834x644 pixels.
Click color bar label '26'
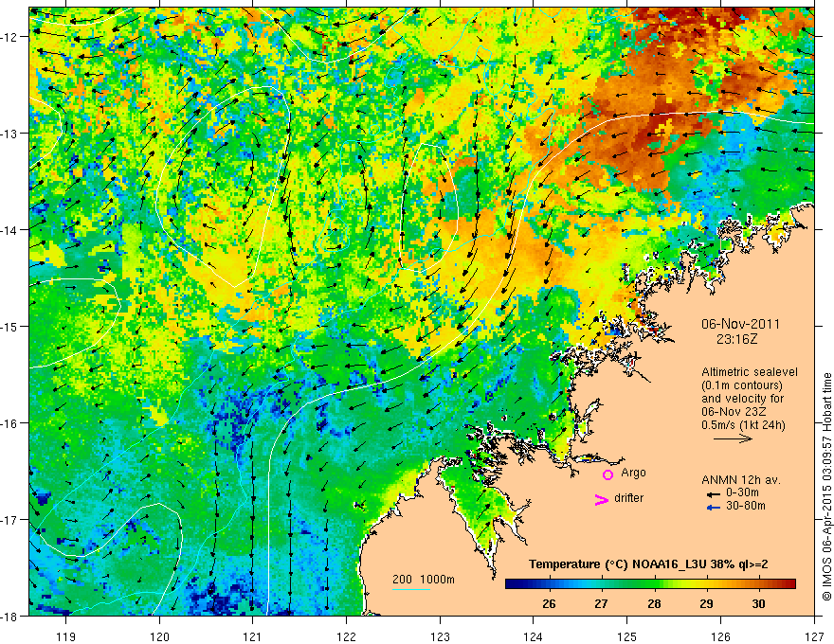pos(549,603)
